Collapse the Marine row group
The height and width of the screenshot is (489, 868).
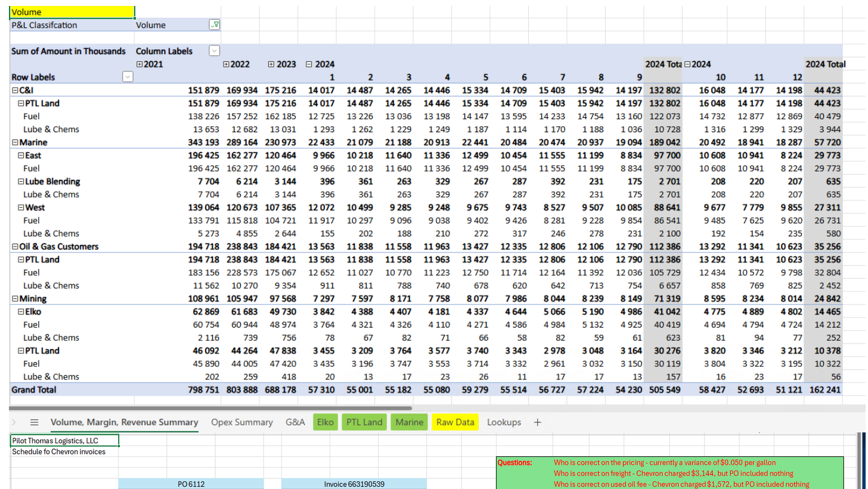tap(15, 142)
